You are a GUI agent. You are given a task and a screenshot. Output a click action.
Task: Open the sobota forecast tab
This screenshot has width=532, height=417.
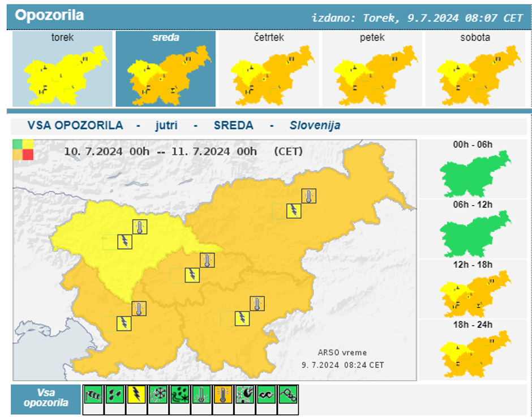tap(475, 69)
